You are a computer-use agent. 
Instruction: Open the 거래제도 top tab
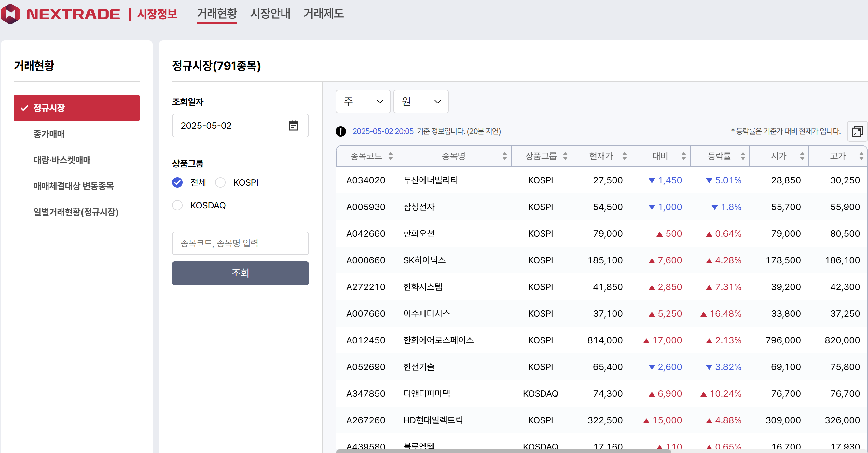point(324,14)
